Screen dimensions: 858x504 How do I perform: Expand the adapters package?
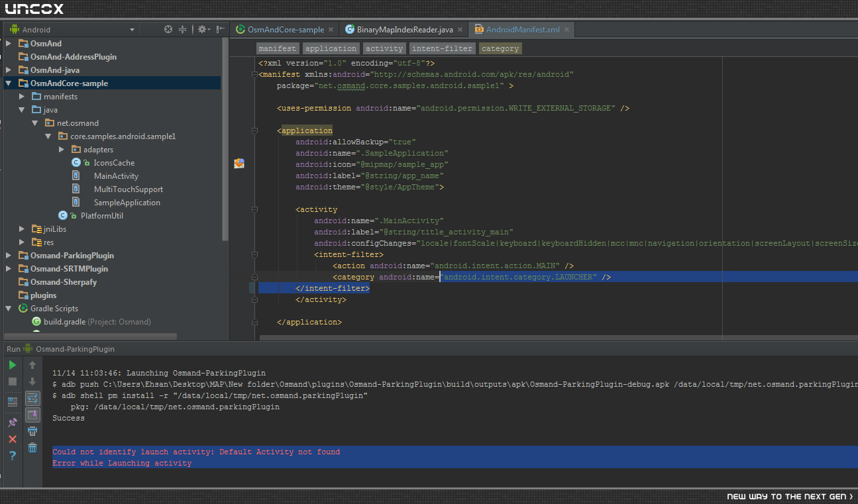click(x=62, y=149)
